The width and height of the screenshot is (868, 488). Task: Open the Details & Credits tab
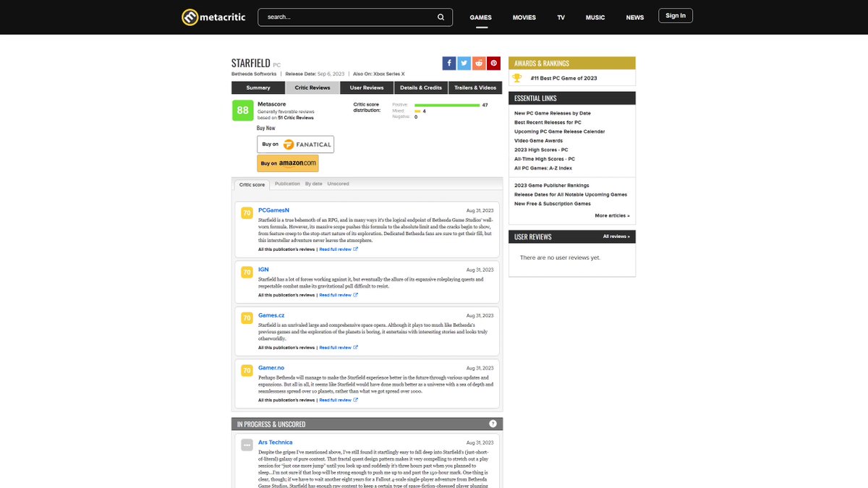tap(421, 87)
